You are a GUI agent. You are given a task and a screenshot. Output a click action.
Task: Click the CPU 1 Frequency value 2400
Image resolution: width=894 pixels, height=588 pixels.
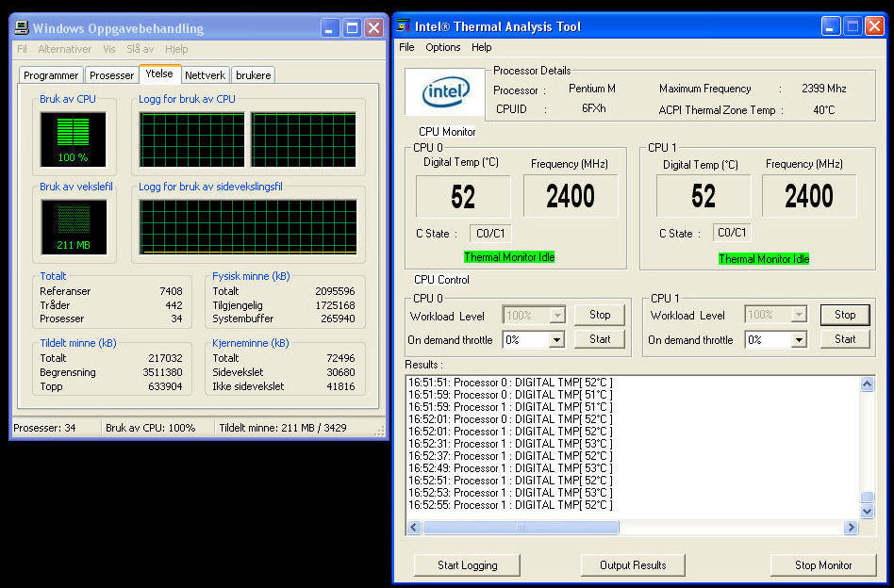pyautogui.click(x=809, y=196)
